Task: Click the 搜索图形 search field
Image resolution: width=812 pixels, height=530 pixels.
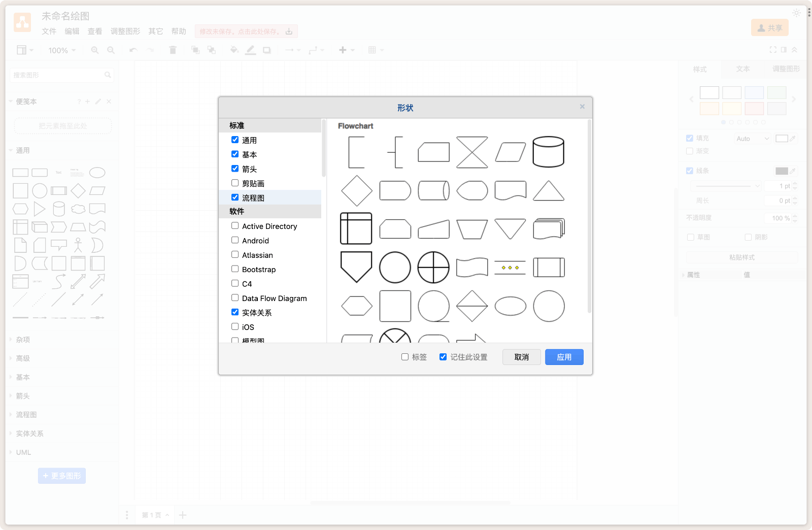Action: pyautogui.click(x=62, y=75)
